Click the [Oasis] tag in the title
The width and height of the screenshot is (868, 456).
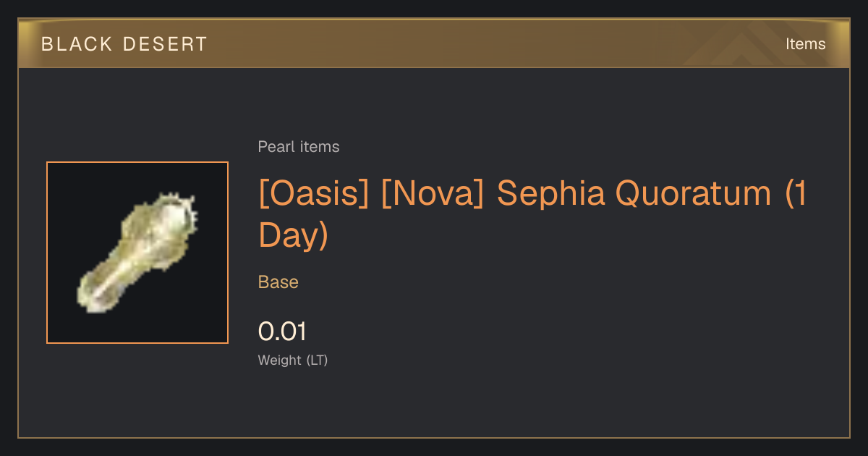[x=313, y=195]
